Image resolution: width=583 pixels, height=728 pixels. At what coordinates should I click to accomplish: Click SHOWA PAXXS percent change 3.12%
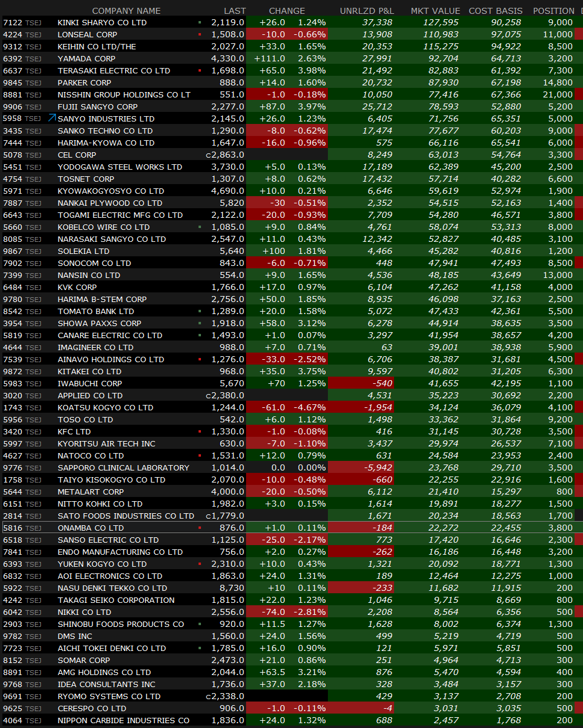coord(312,323)
